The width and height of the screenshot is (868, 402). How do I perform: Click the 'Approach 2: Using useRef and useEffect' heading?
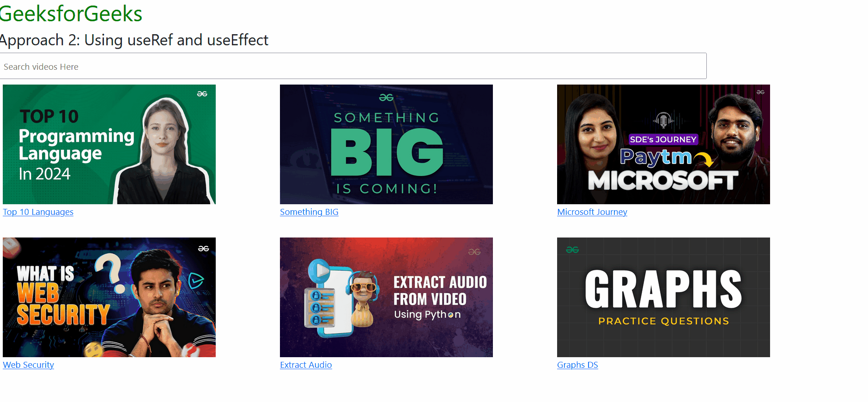click(134, 40)
